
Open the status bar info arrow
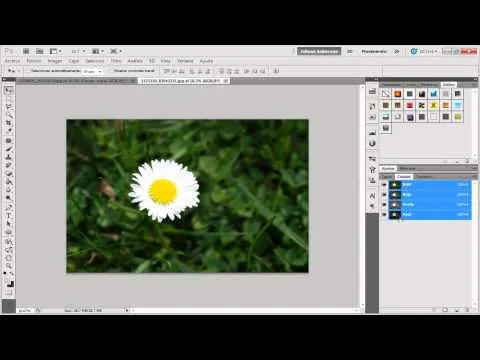(x=126, y=310)
